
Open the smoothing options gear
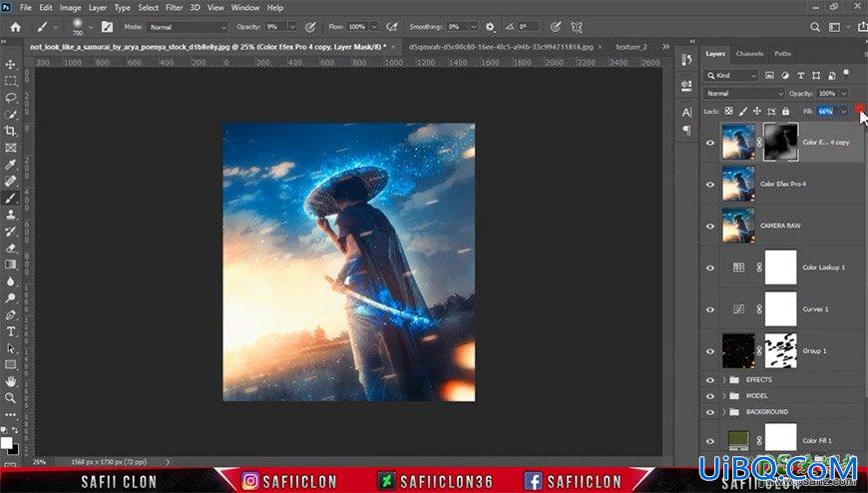pos(490,27)
